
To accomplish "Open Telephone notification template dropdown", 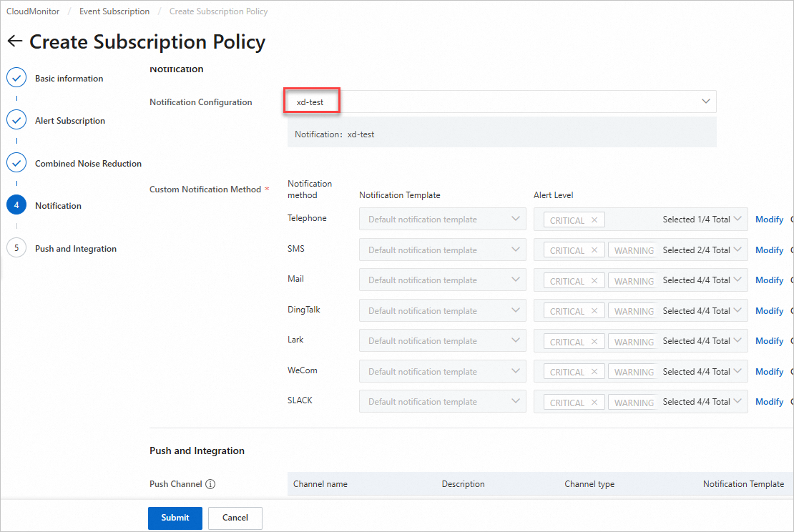I will pyautogui.click(x=443, y=220).
